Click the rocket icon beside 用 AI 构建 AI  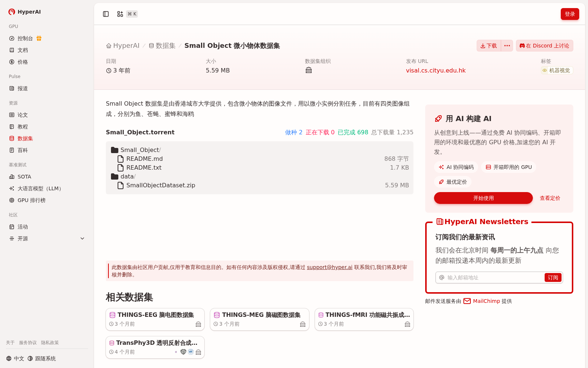point(438,118)
